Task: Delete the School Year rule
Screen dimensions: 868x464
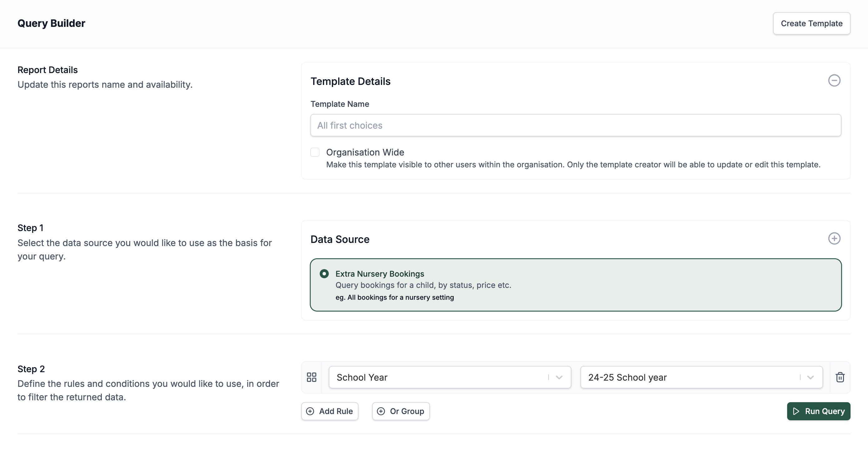Action: [x=840, y=377]
